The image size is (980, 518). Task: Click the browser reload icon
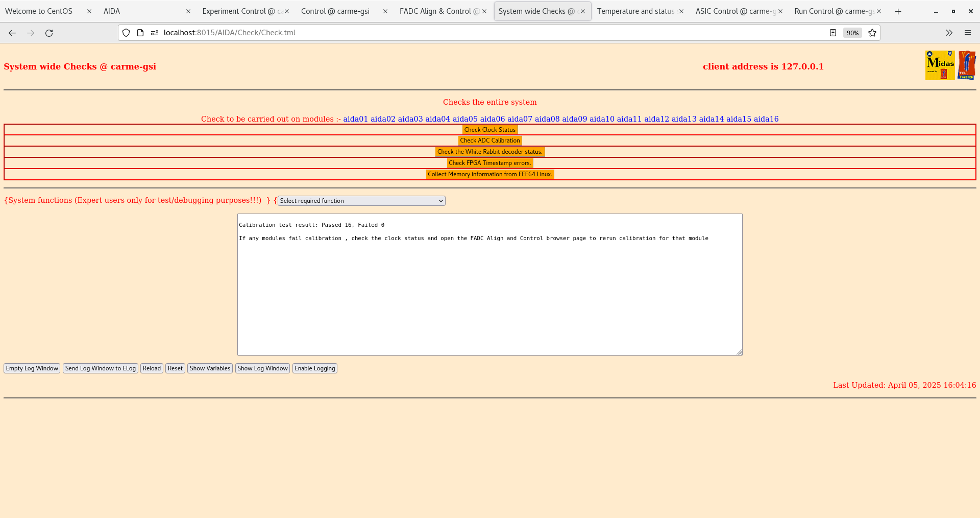tap(49, 33)
